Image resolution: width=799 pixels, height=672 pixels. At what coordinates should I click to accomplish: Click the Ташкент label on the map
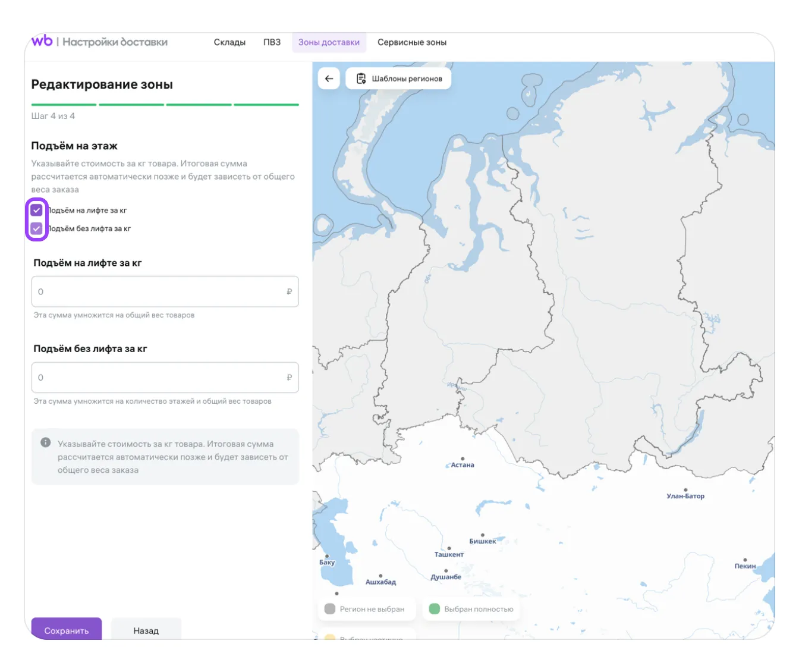[449, 554]
